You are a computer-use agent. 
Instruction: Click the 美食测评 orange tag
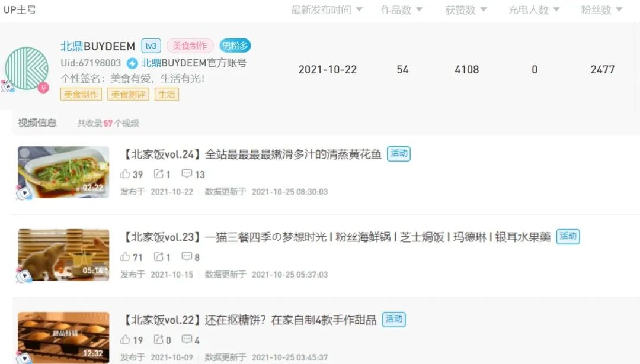128,95
